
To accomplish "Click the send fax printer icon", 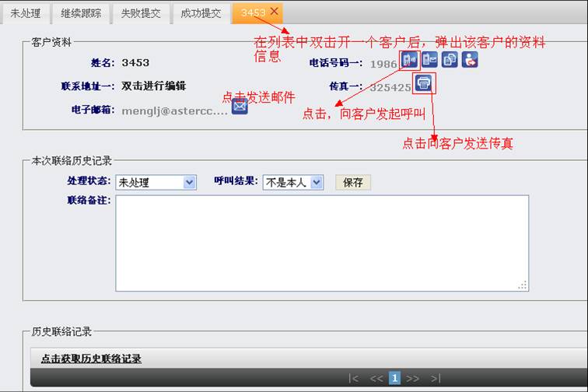I will [423, 83].
